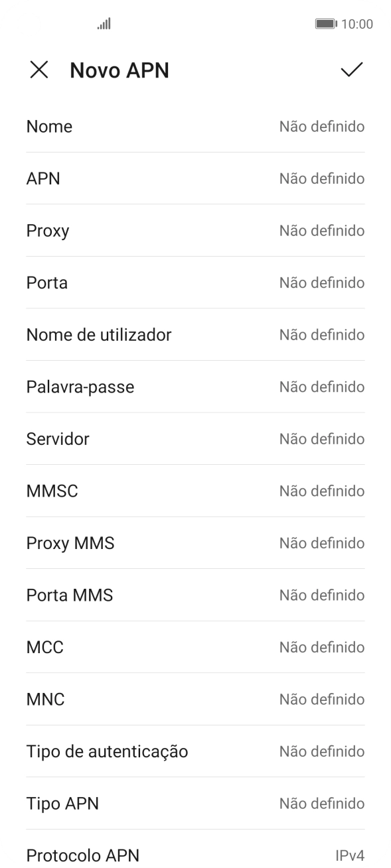Viewport: 391px width, 868px height.
Task: Open the Protocolo APN selector showing IPv4
Action: (x=195, y=855)
